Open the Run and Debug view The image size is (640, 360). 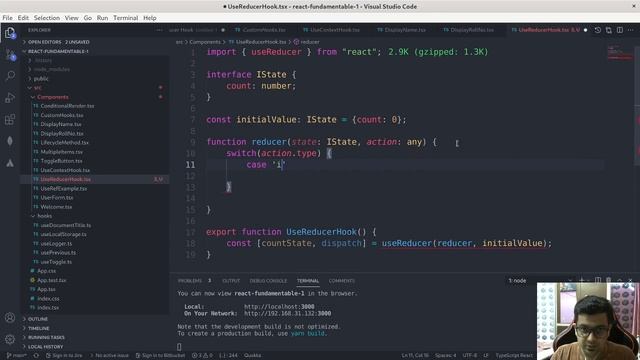pyautogui.click(x=10, y=98)
